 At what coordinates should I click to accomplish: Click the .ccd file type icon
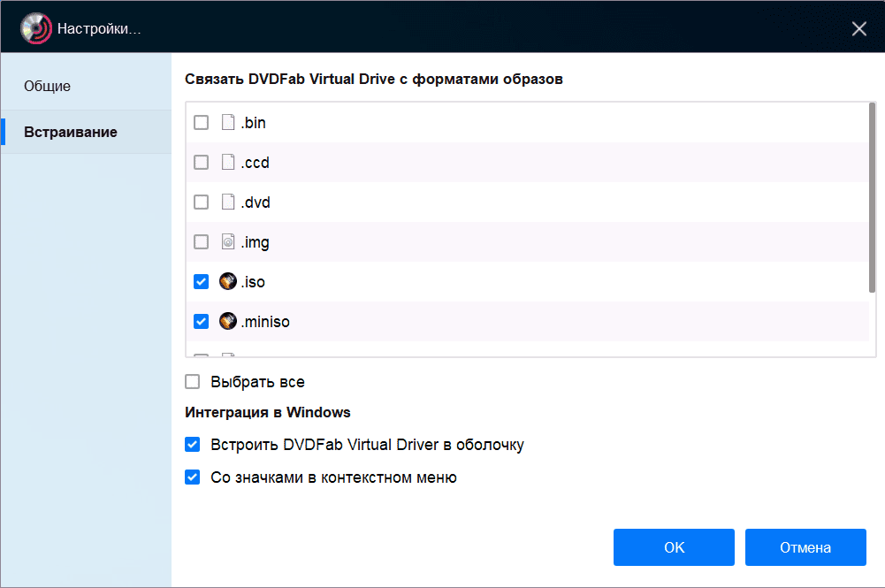[228, 163]
